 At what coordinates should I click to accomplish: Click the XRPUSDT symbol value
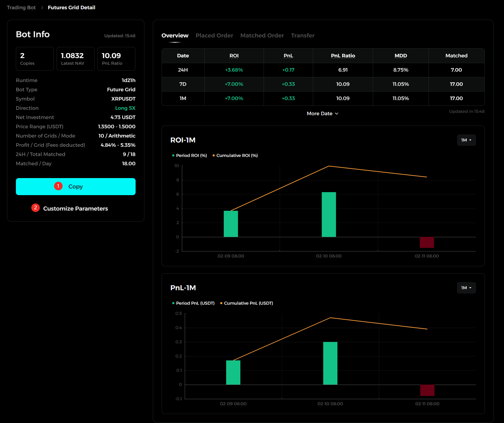click(123, 99)
